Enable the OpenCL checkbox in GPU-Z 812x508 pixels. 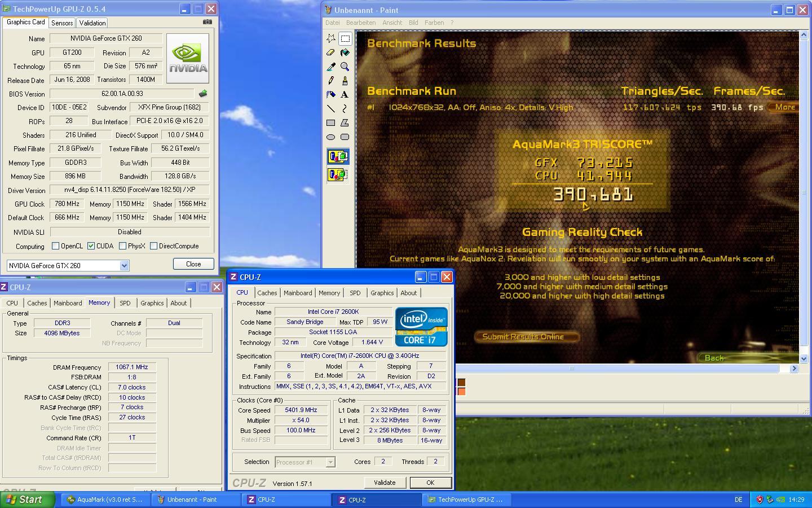point(55,246)
